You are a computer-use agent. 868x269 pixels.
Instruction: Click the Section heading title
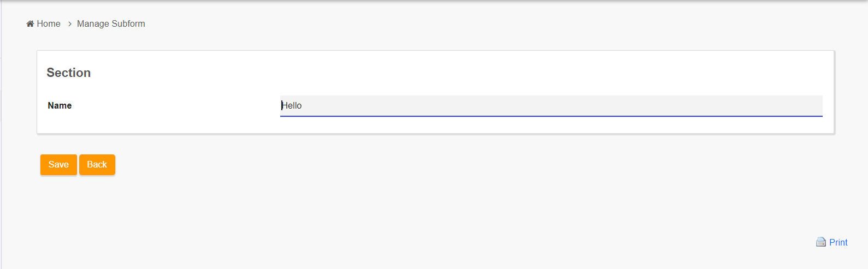click(68, 73)
